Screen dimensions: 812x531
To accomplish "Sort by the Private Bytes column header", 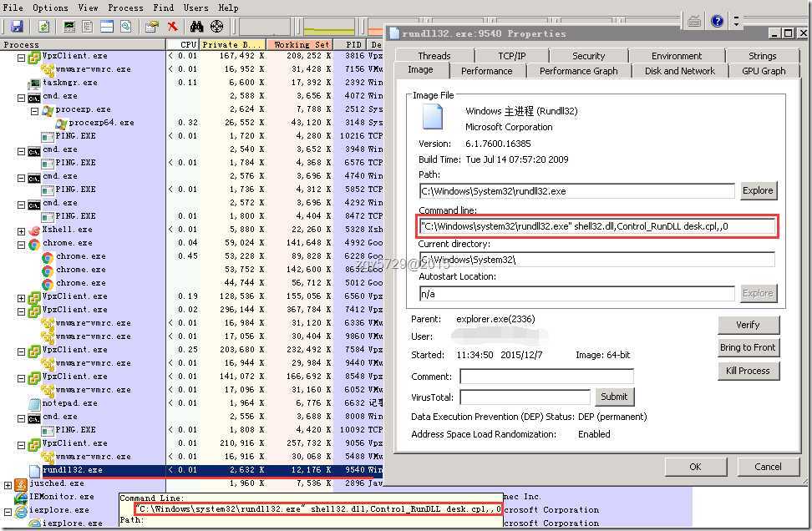I will coord(233,44).
